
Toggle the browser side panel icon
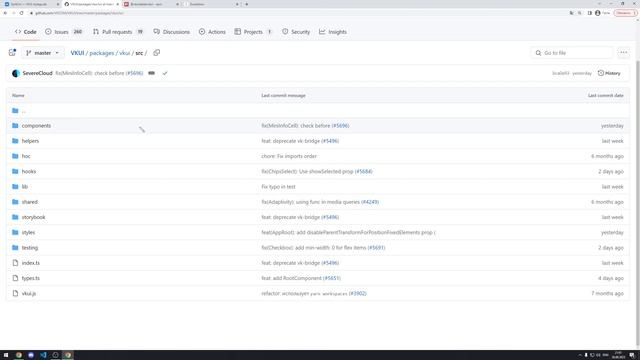(589, 13)
